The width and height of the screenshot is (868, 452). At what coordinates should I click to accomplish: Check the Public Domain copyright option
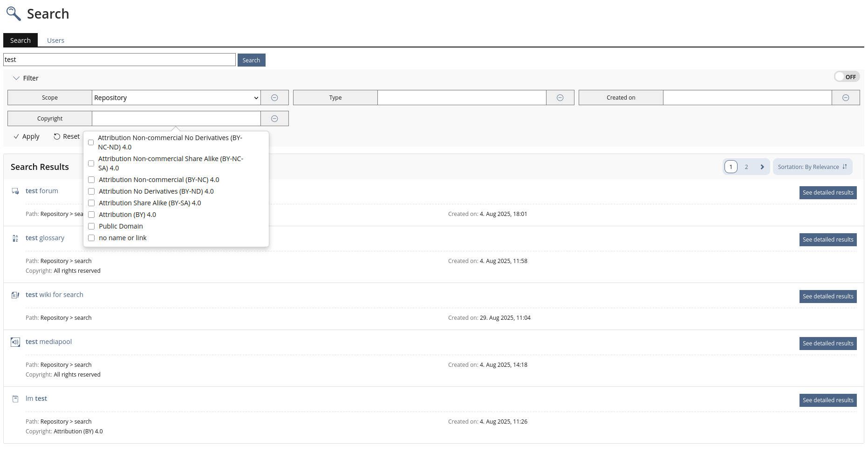coord(91,226)
